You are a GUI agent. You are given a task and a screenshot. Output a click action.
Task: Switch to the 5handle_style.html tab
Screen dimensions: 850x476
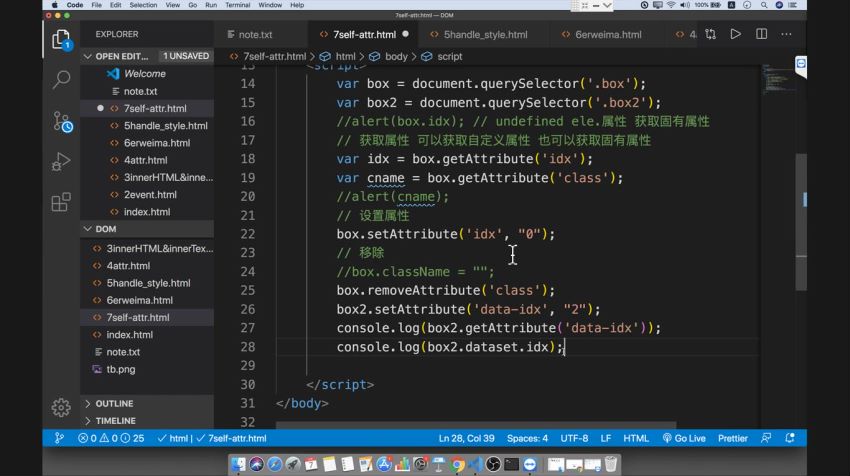click(x=485, y=34)
